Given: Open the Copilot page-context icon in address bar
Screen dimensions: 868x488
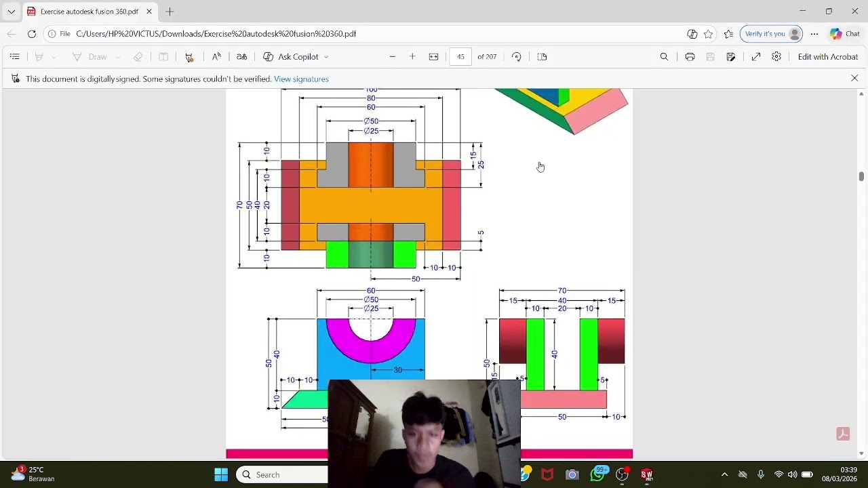Looking at the screenshot, I should [x=692, y=34].
